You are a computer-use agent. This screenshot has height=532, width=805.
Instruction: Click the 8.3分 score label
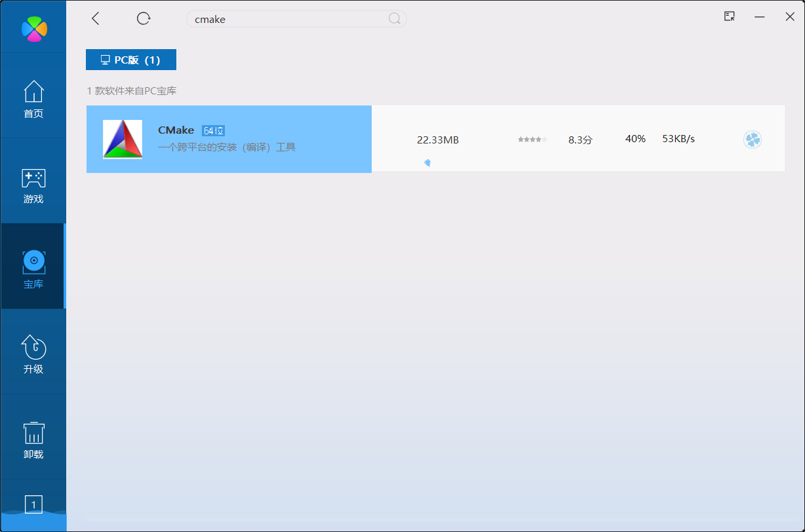pos(579,139)
